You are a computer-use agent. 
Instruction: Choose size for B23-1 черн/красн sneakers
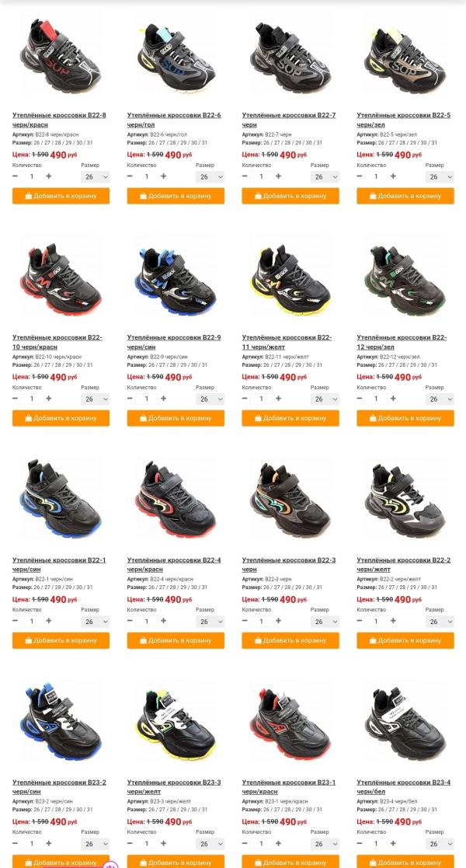coord(325,844)
